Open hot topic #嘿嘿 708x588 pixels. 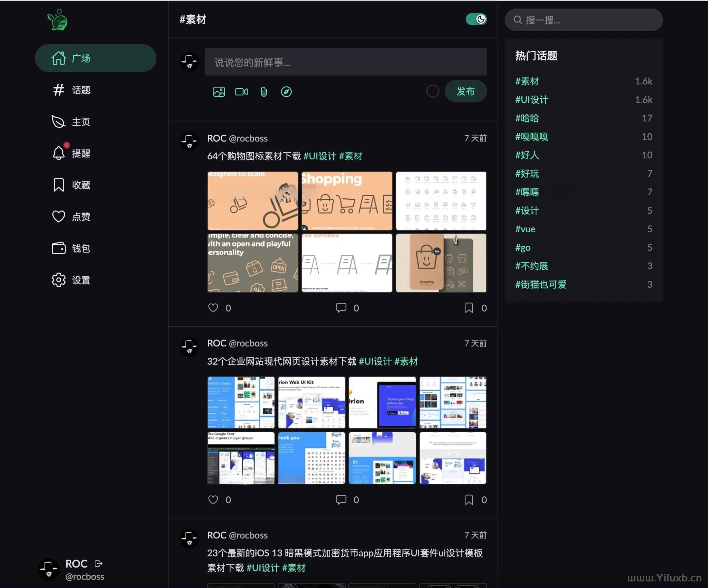tap(527, 192)
